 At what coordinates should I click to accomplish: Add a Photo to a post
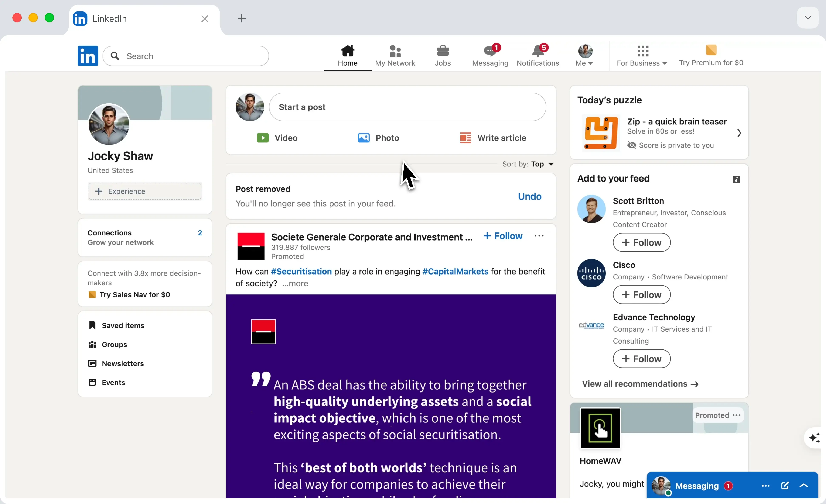coord(378,138)
